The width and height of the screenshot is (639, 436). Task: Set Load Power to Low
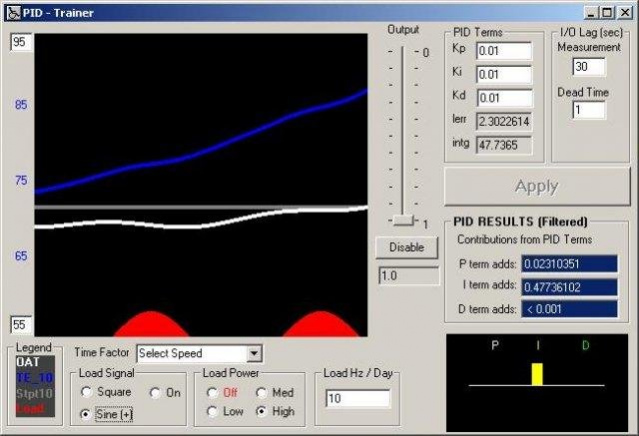click(x=212, y=412)
